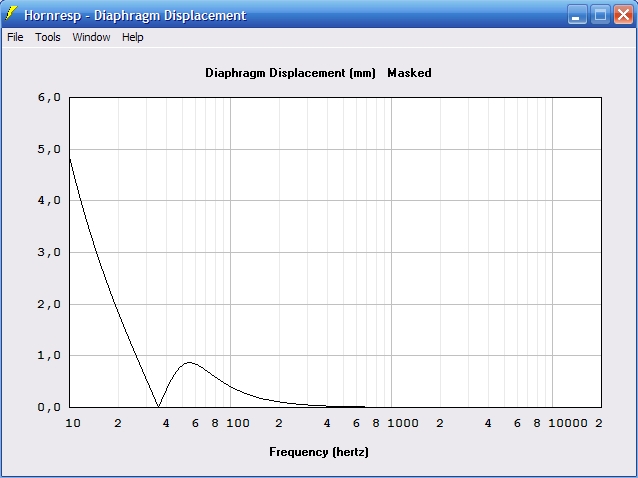Click the 'Masked' label in chart title
The width and height of the screenshot is (638, 478).
(409, 73)
